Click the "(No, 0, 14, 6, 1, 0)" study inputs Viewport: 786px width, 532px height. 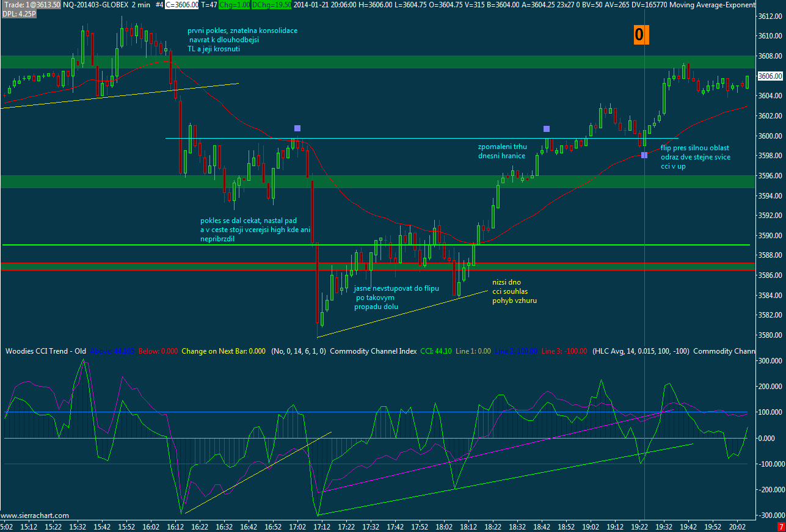(x=299, y=351)
